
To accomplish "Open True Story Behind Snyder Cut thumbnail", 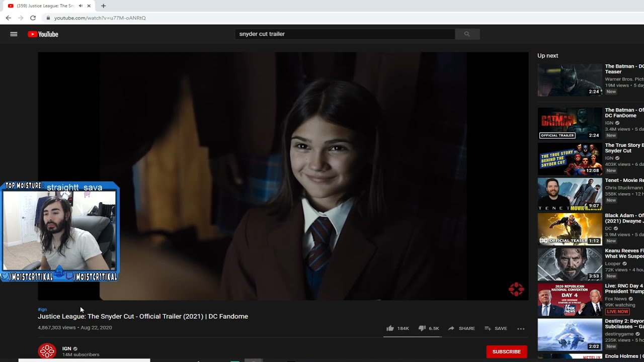I will click(x=570, y=159).
